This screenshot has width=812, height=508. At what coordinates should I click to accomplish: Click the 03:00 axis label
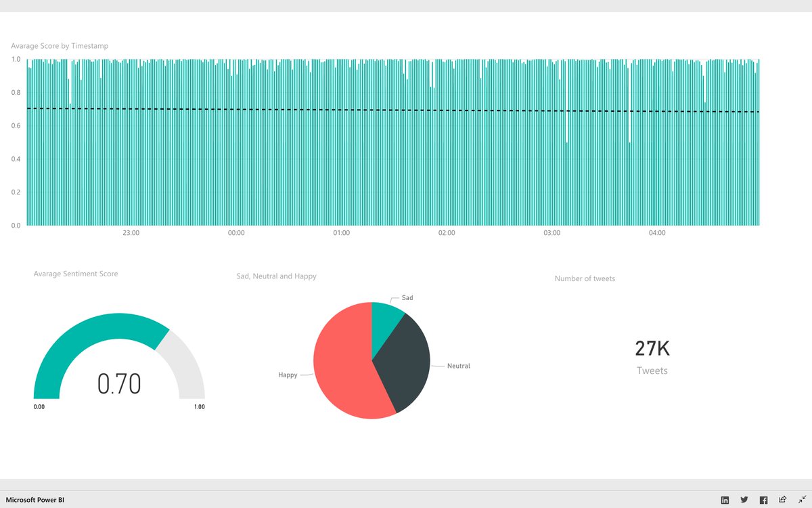552,233
